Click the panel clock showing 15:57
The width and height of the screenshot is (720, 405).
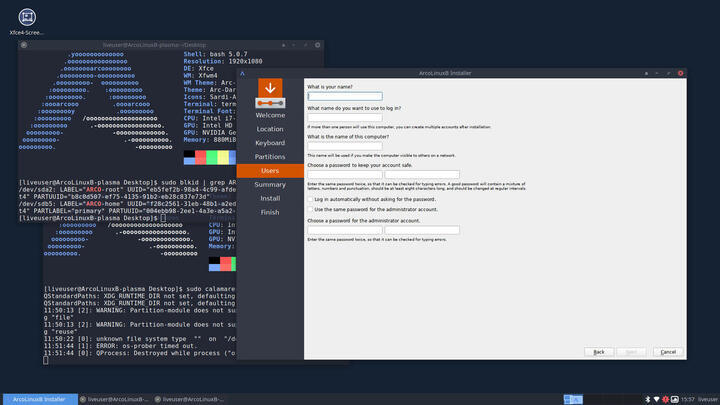pos(687,399)
